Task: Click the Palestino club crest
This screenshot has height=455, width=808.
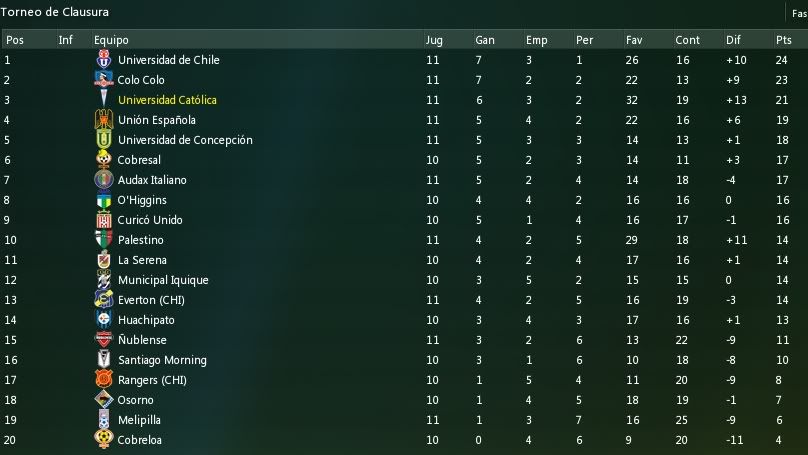Action: tap(104, 240)
